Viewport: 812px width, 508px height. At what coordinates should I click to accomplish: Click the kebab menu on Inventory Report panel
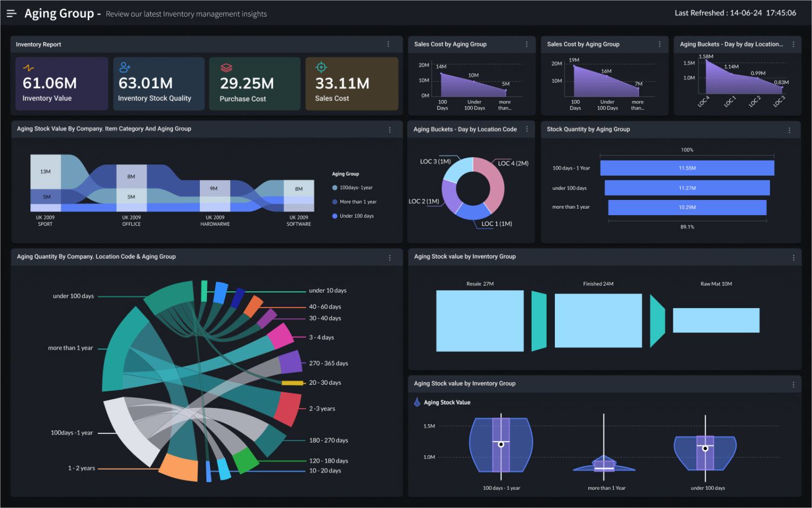click(388, 44)
